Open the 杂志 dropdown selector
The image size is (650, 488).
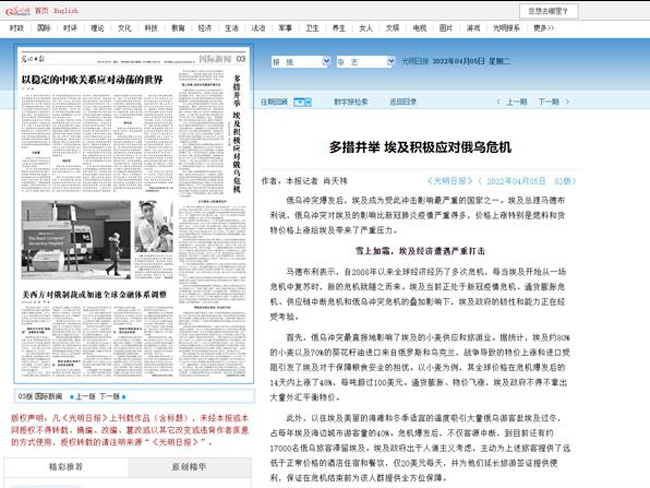[x=357, y=60]
